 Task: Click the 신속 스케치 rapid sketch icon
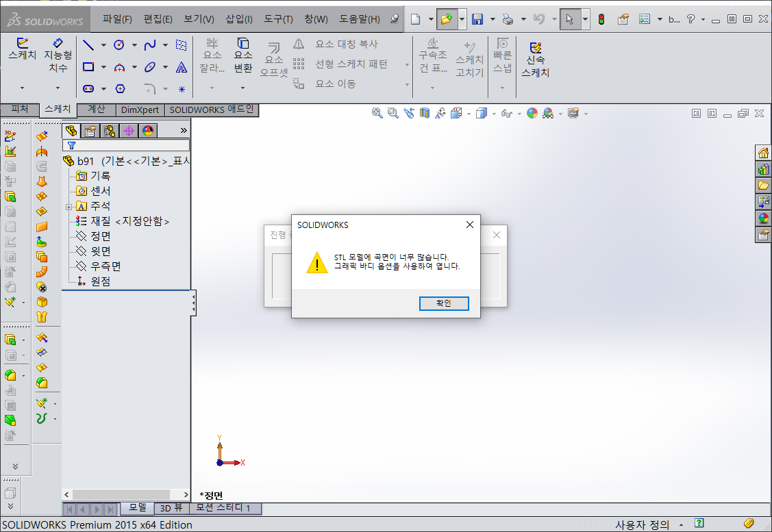[x=535, y=60]
